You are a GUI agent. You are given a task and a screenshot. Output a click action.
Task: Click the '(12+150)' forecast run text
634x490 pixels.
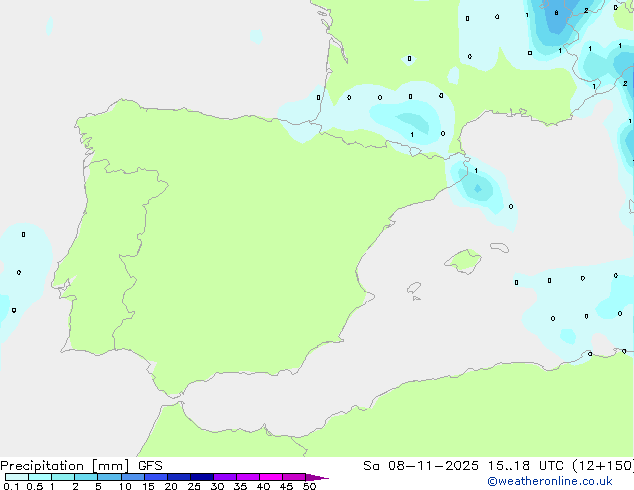click(x=603, y=466)
